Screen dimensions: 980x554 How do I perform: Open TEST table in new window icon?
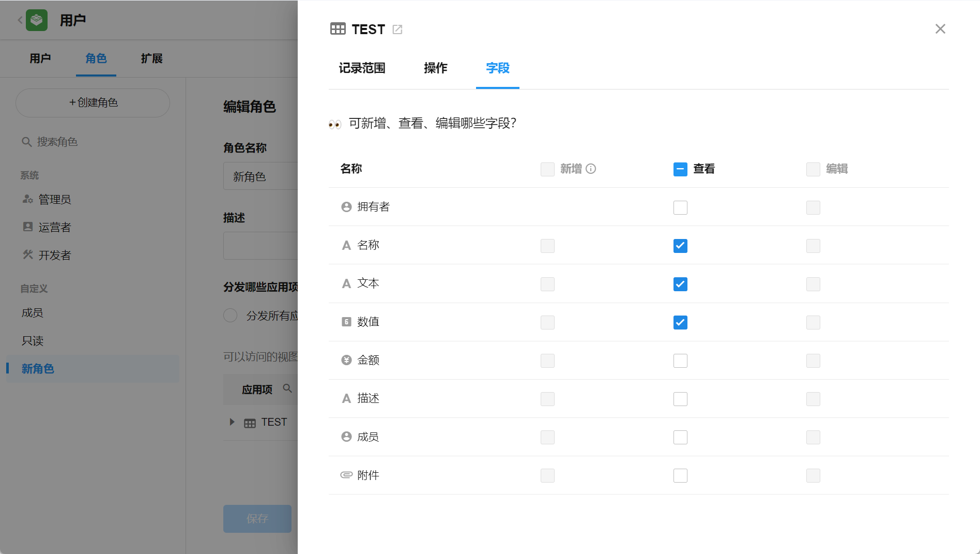tap(397, 29)
